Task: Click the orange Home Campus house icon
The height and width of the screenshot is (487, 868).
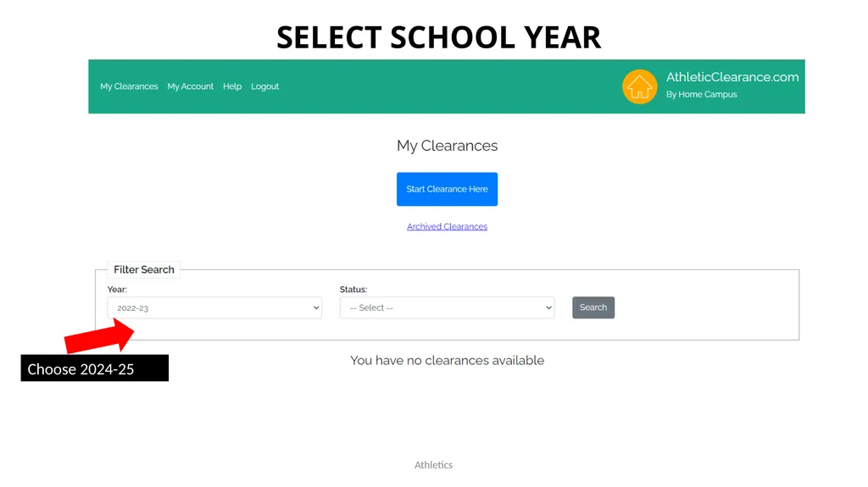Action: pos(639,86)
